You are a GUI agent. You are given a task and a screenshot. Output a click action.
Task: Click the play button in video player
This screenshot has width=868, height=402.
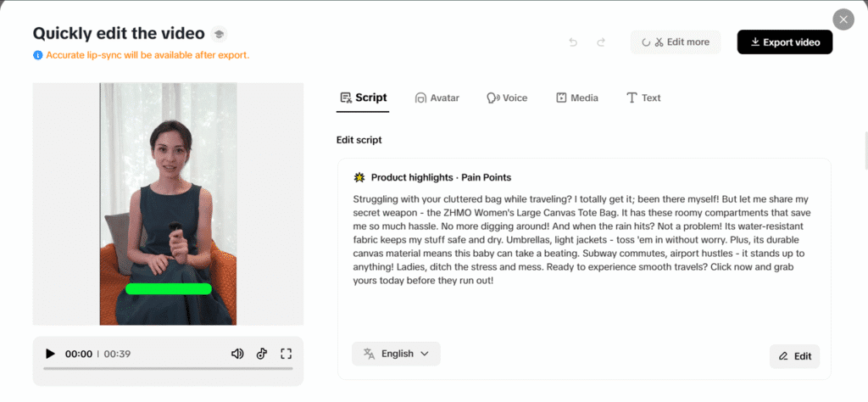pyautogui.click(x=50, y=354)
